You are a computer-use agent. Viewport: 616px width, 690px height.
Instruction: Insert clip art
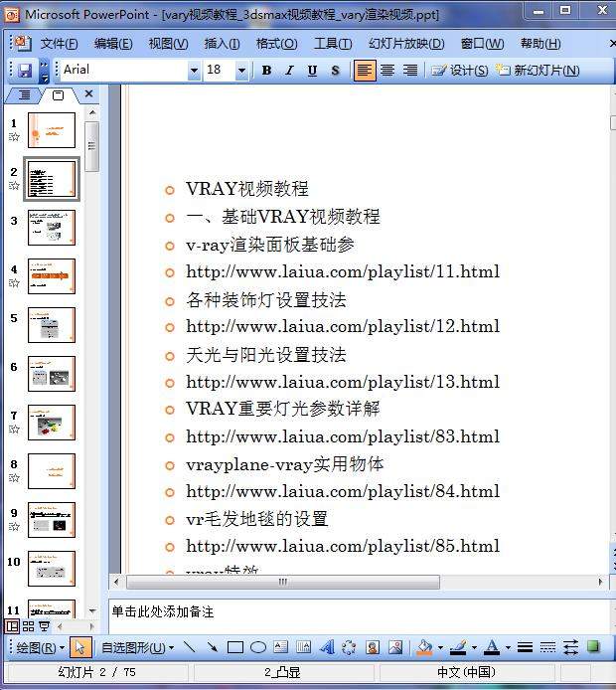click(x=373, y=647)
